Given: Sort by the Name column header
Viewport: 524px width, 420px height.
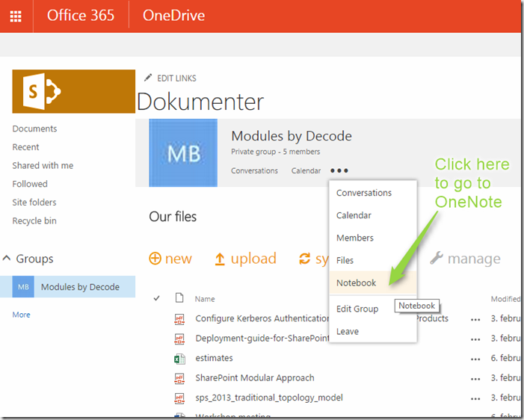Looking at the screenshot, I should pyautogui.click(x=205, y=299).
